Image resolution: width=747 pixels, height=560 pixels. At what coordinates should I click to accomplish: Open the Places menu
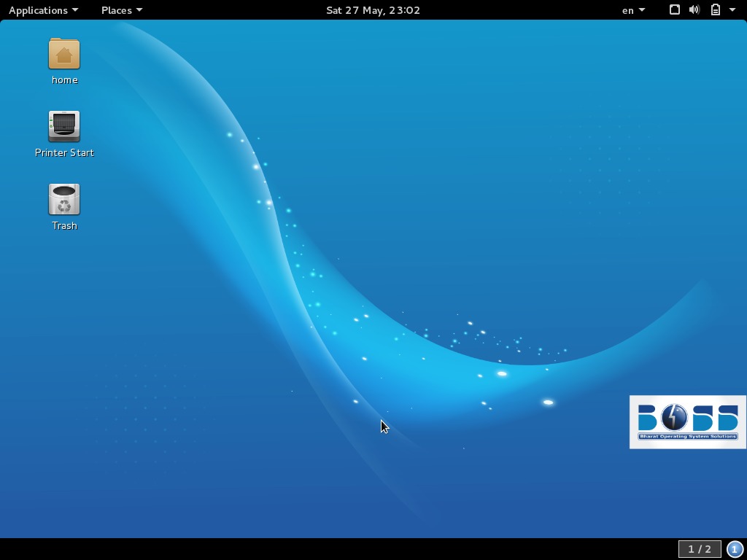tap(117, 9)
